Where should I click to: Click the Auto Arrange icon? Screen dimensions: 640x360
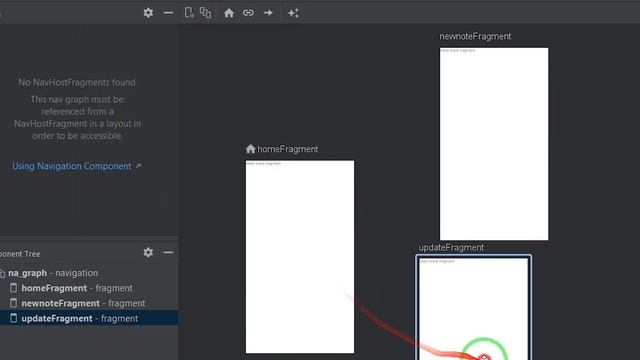(x=293, y=13)
